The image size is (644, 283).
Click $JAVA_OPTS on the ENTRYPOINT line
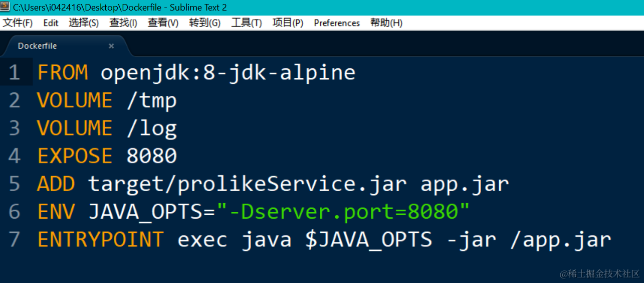tap(368, 240)
